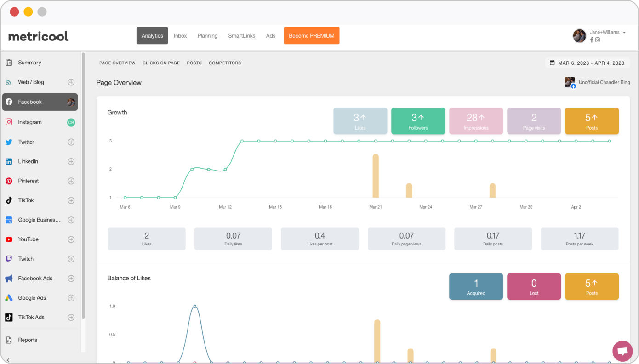Add a TikTok Ads connection with plus icon
This screenshot has width=639, height=364.
71,318
